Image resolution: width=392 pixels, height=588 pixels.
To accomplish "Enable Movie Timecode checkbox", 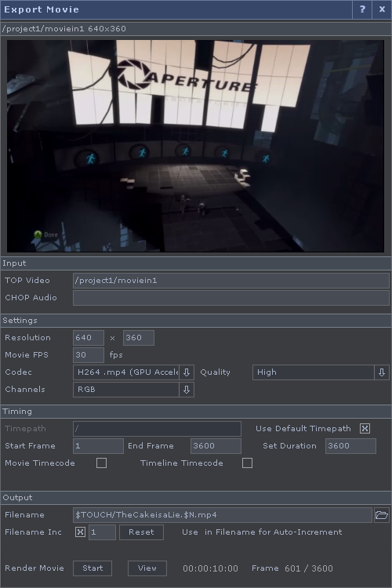I will coord(101,463).
